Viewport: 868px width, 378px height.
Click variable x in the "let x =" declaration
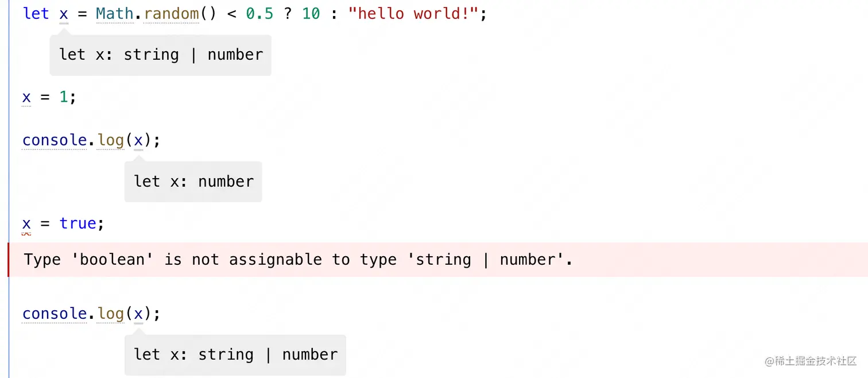point(64,14)
